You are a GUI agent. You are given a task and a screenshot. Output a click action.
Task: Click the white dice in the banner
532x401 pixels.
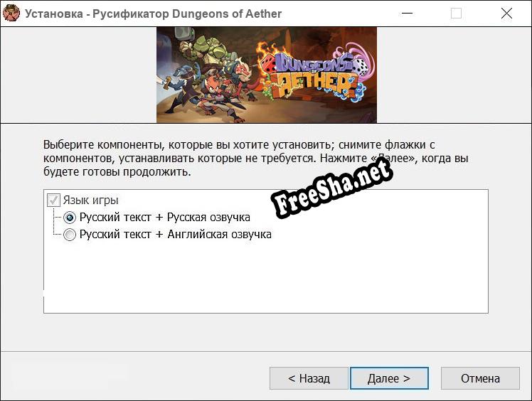(x=361, y=66)
